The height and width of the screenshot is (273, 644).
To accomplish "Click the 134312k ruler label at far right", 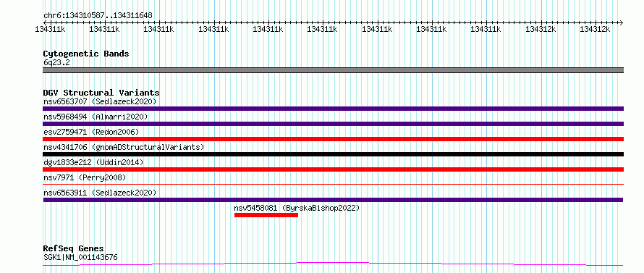I will [x=595, y=29].
